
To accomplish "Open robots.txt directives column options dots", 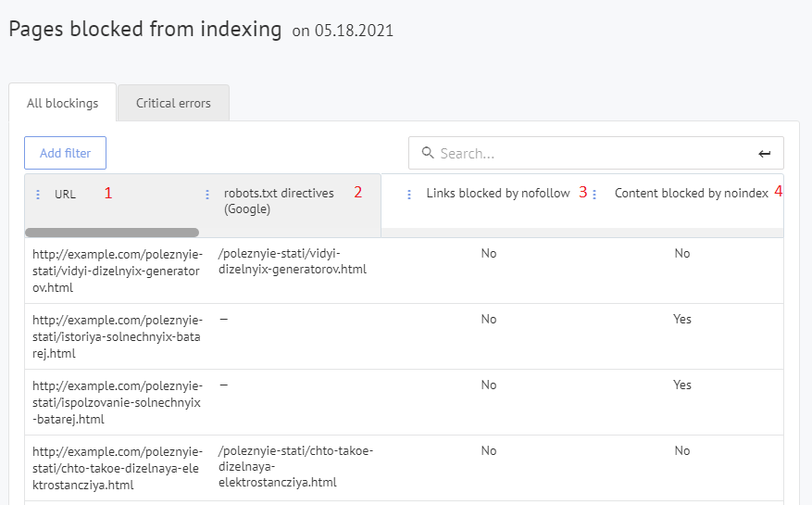I will 207,195.
